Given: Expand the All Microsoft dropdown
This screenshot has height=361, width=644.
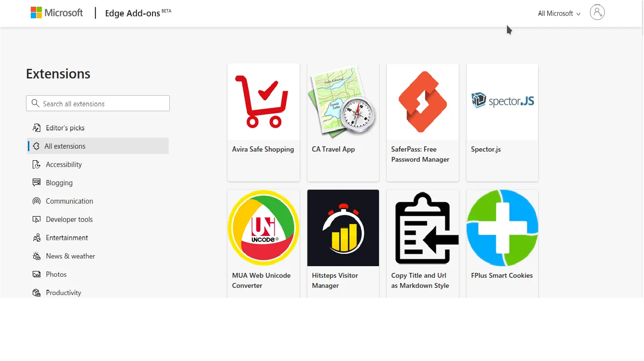Looking at the screenshot, I should (x=559, y=13).
